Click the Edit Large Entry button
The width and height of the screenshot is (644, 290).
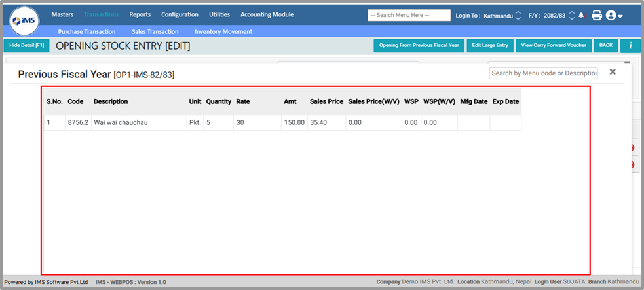[x=489, y=45]
